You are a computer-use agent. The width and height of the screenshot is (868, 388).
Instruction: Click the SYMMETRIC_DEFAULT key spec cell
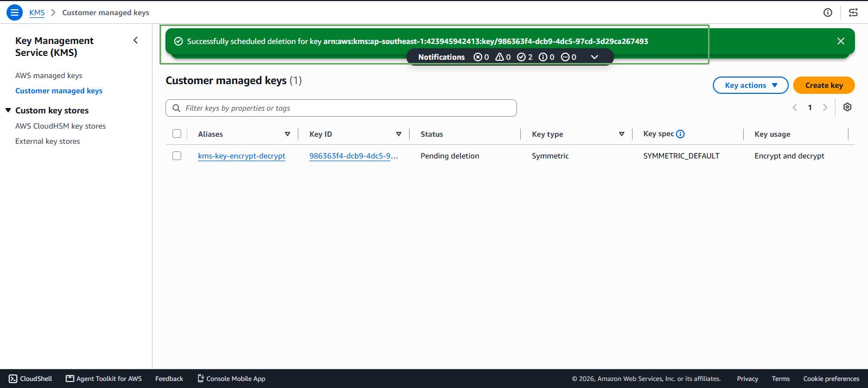(x=681, y=156)
